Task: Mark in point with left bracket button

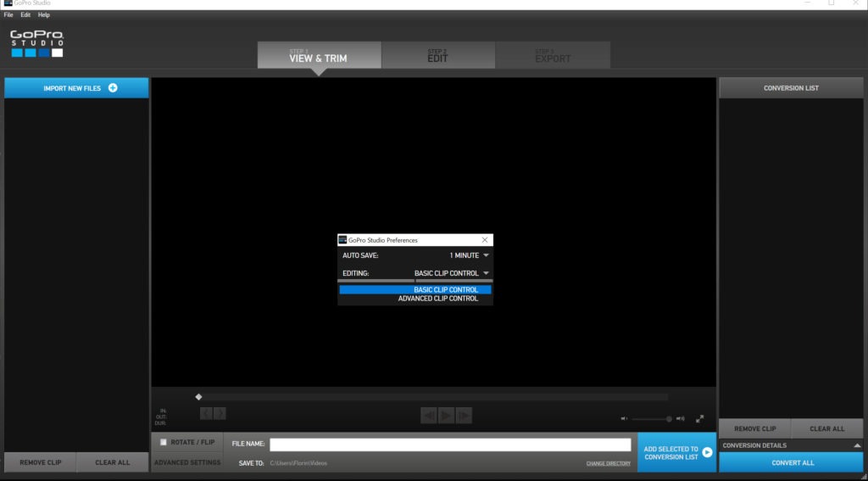Action: [x=206, y=413]
